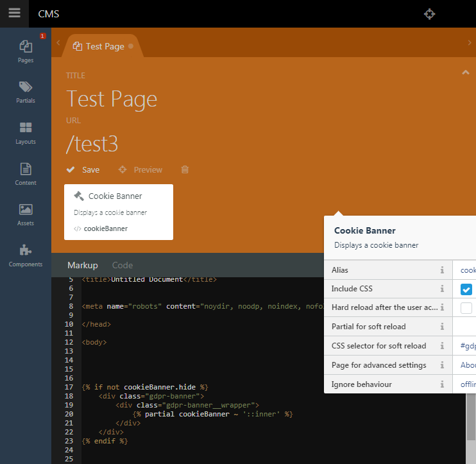Click the crosshair preview icon in top bar
This screenshot has width=476, height=464.
429,14
